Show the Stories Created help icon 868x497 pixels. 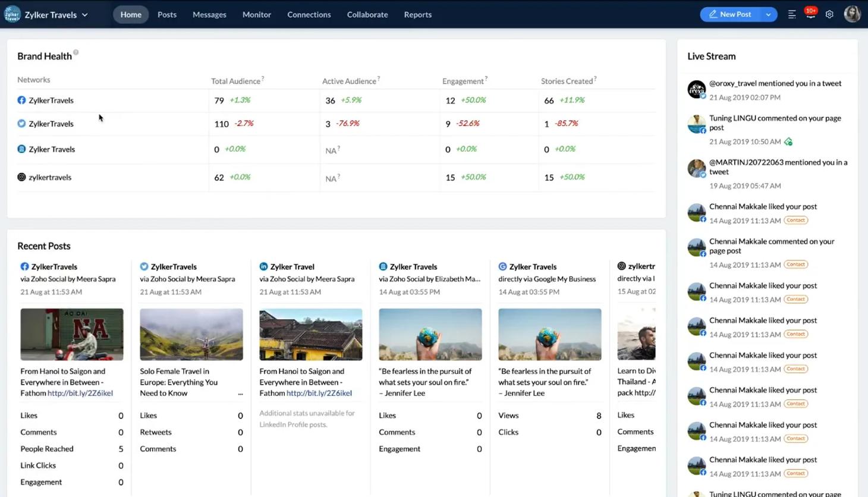point(595,78)
